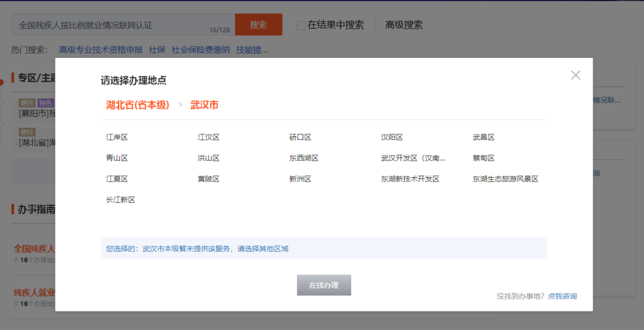This screenshot has width=644, height=330.
Task: Select 湖北省(省本级) breadcrumb
Action: tap(138, 105)
